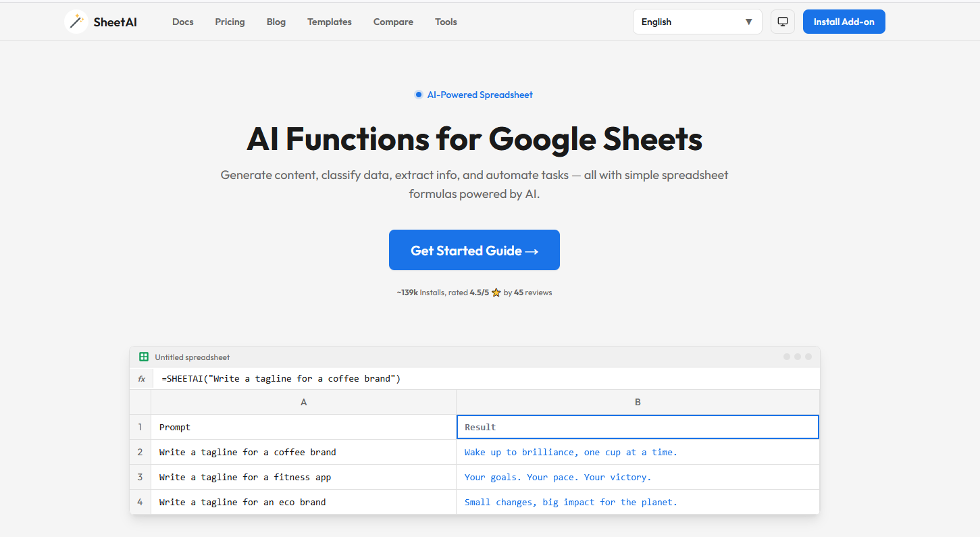Click the Install Add-on button
Viewport: 980px width, 537px height.
point(844,22)
